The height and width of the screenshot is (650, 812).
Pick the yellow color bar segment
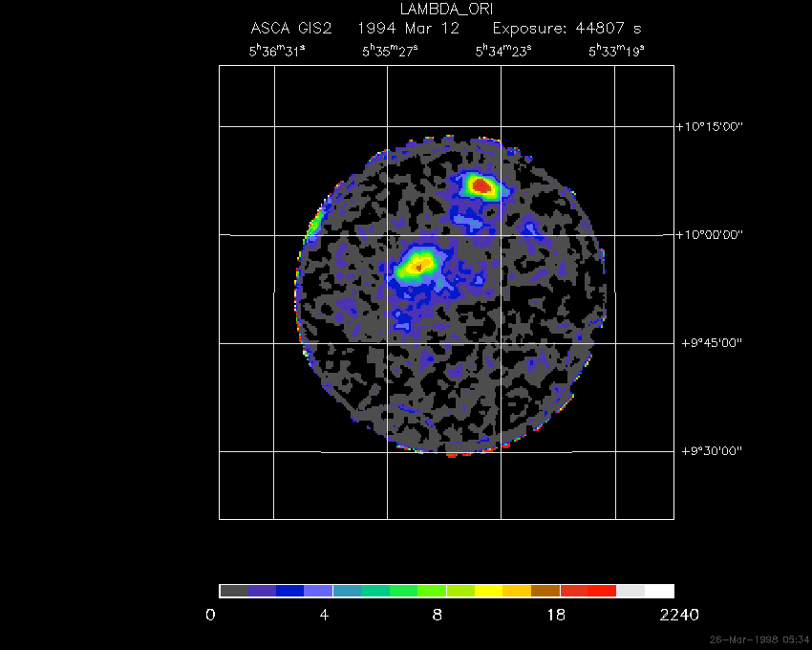(489, 591)
